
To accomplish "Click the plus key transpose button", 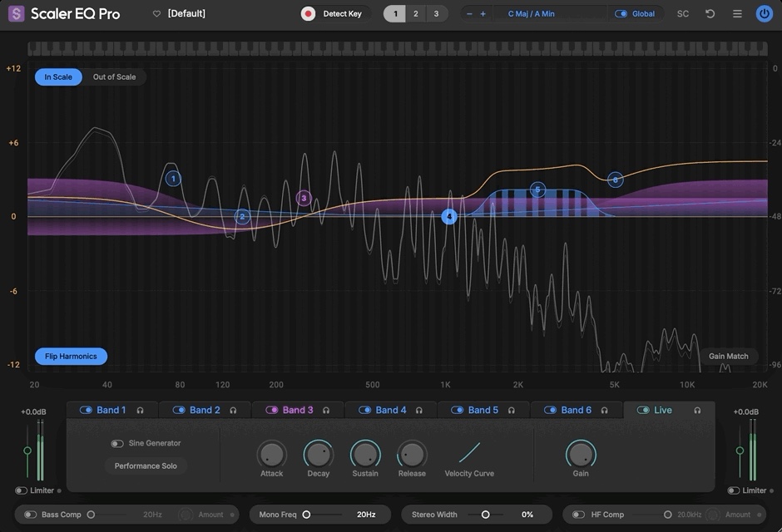I will [483, 14].
